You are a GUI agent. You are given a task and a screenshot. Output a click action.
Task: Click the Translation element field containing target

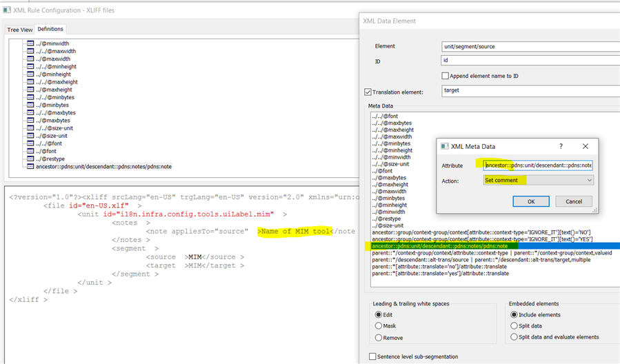pyautogui.click(x=530, y=90)
